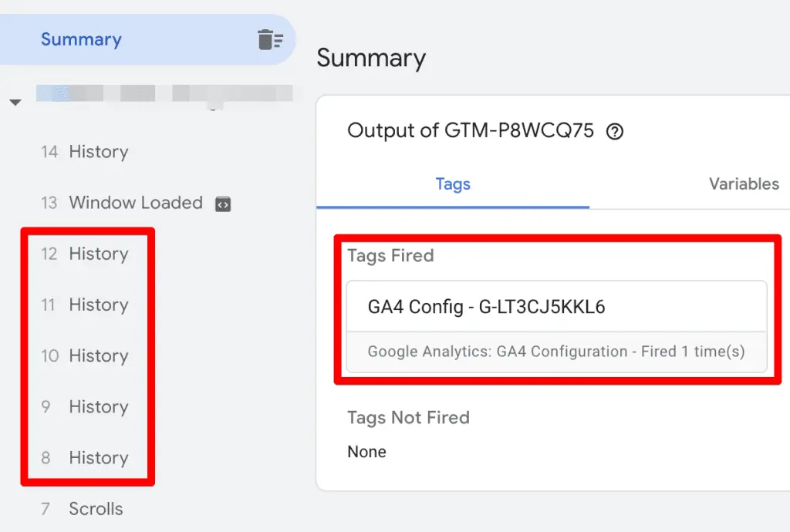Image resolution: width=790 pixels, height=532 pixels.
Task: Select event 14 History
Action: pos(98,152)
